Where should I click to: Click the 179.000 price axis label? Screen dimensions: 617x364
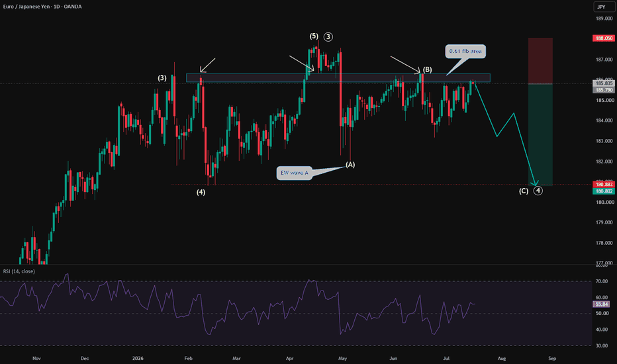(x=604, y=223)
